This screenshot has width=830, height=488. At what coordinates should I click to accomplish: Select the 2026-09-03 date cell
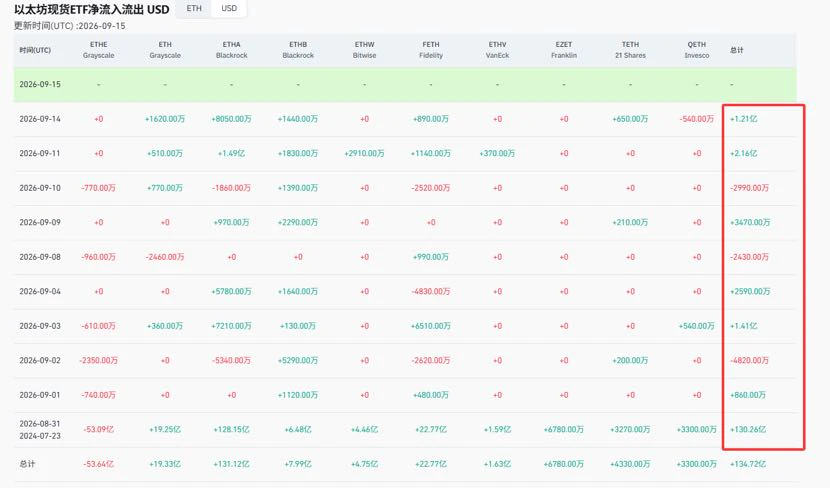(40, 326)
